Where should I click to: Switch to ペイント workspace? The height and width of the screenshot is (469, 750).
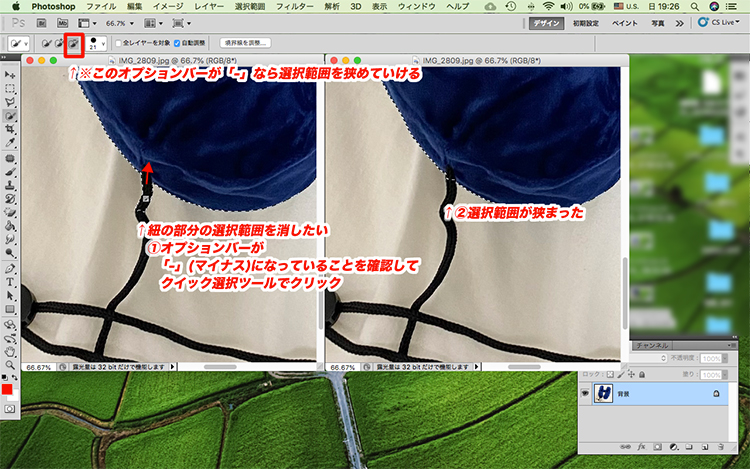(625, 23)
